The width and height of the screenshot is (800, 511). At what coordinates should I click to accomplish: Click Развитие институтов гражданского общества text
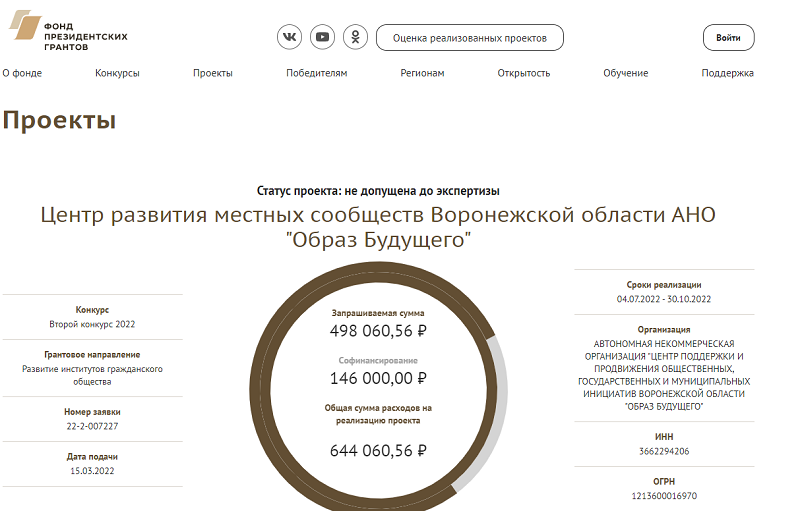pos(92,375)
